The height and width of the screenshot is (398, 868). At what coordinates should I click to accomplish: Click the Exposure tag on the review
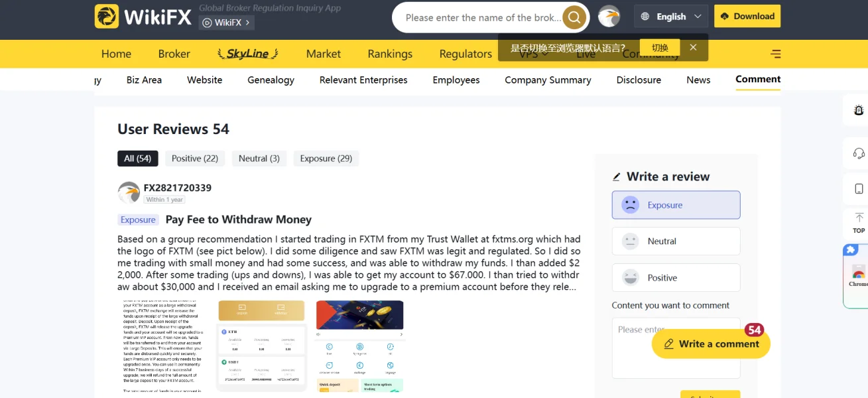138,220
